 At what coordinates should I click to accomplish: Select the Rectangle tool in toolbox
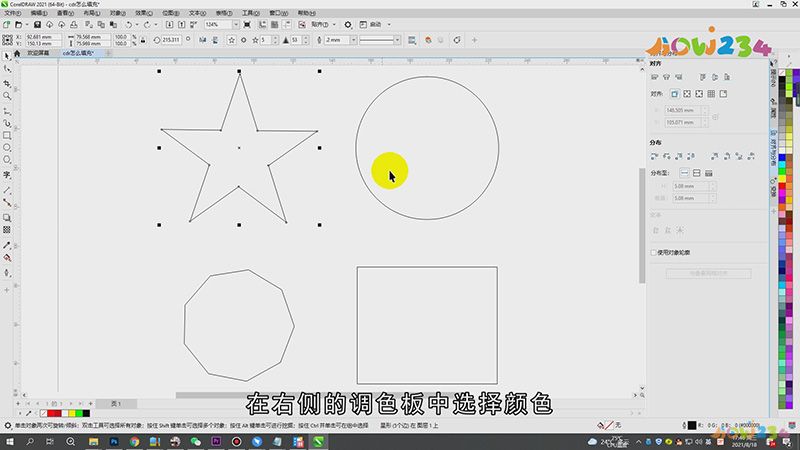coord(7,135)
